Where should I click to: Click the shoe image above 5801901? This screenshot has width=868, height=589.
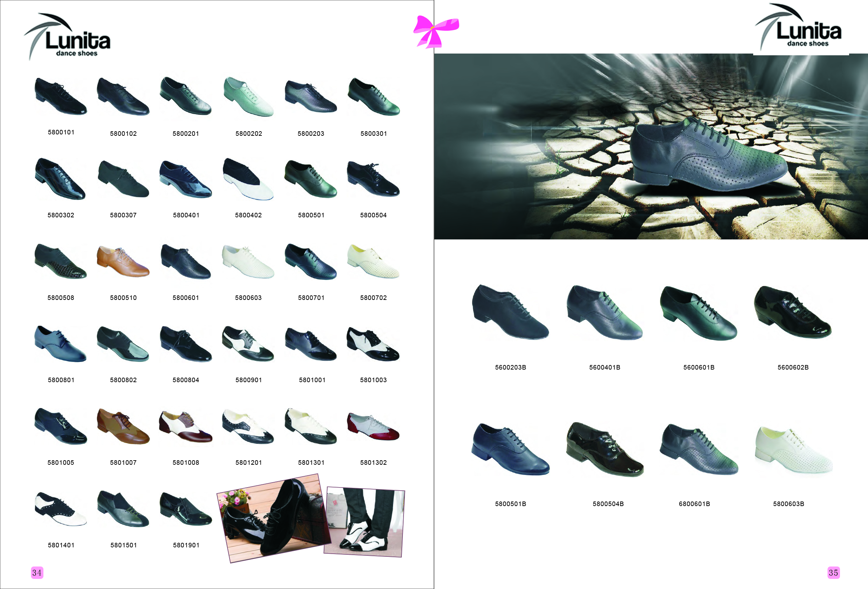(185, 509)
